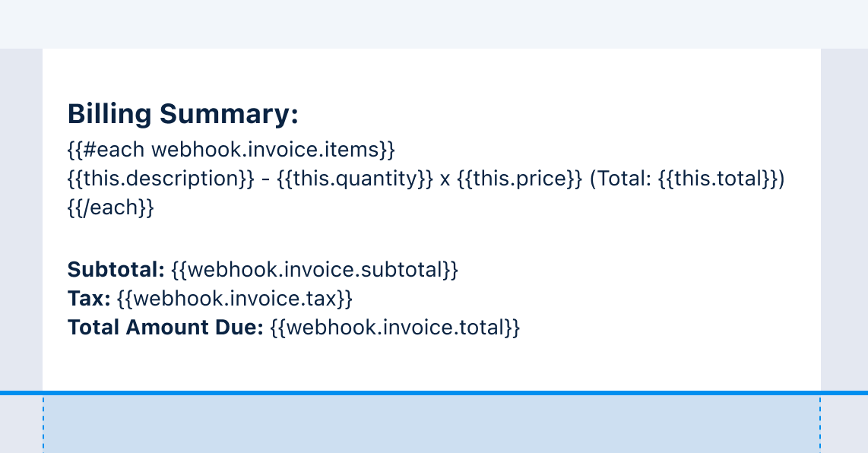Click the {{this.description}} placeholder

point(160,179)
